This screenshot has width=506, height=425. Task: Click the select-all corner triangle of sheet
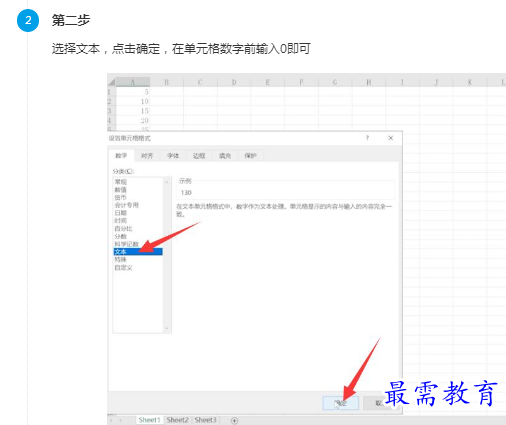(x=111, y=82)
